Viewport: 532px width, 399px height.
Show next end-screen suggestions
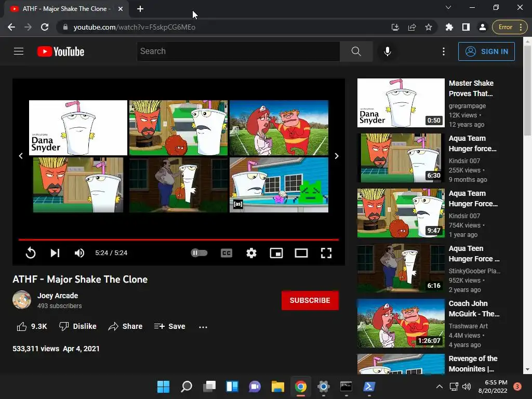[x=337, y=156]
